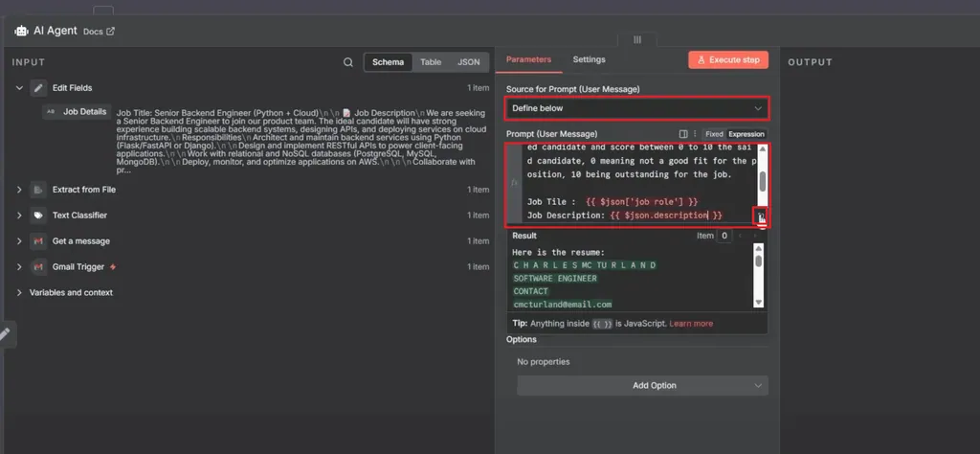The height and width of the screenshot is (454, 980).
Task: Click the panel drag handle above Parameters
Action: (x=636, y=39)
